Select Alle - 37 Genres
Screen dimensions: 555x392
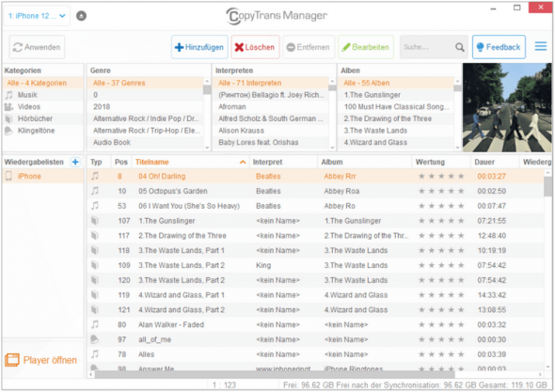click(146, 83)
